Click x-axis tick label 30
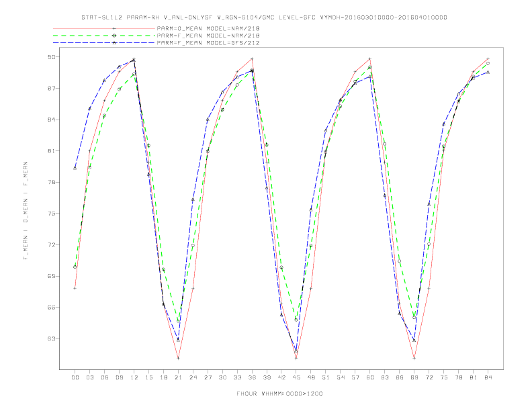 [x=222, y=377]
